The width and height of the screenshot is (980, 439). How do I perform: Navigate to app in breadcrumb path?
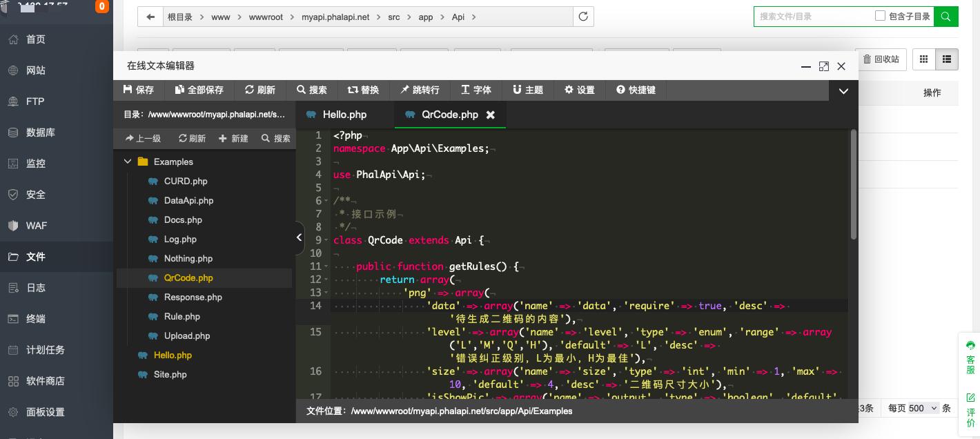coord(426,17)
